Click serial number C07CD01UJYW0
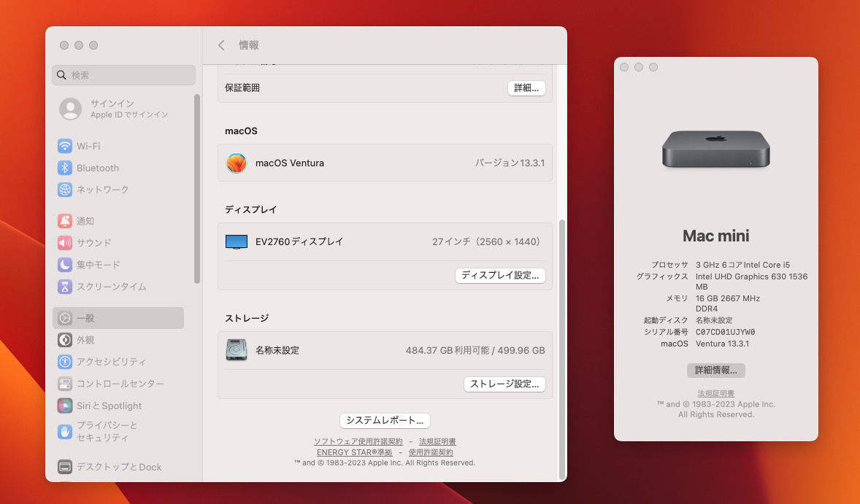 [x=725, y=332]
